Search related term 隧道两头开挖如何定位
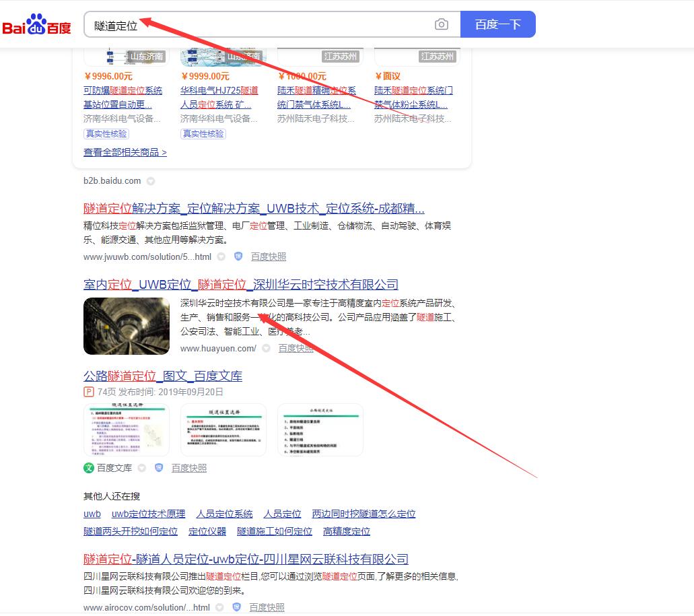Screen dimensions: 694x616 point(131,531)
